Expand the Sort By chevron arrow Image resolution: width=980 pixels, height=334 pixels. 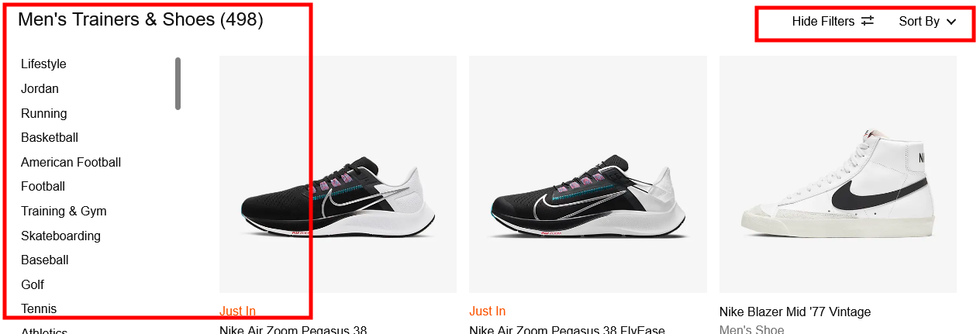pos(951,22)
